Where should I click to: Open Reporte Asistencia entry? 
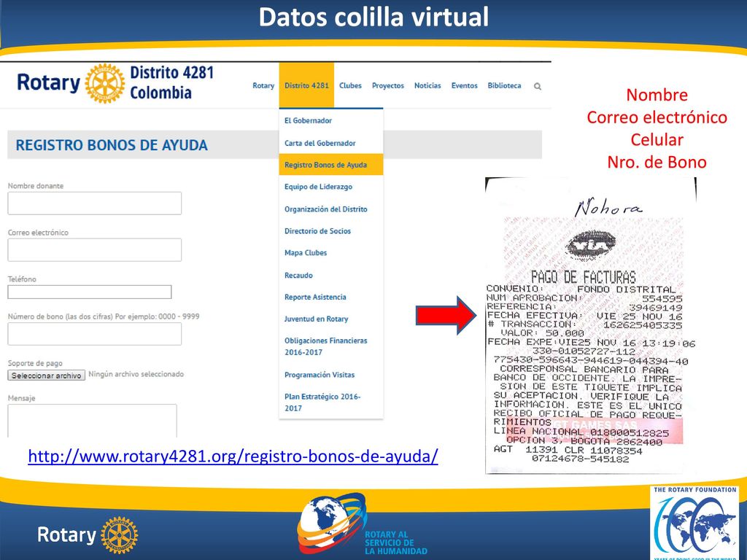tap(331, 297)
